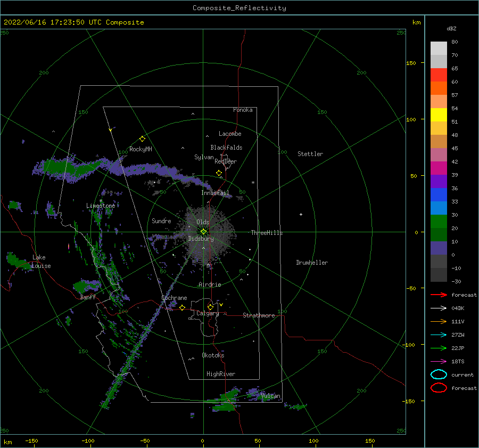Click the RockyMH label
The height and width of the screenshot is (448, 479).
(x=141, y=149)
